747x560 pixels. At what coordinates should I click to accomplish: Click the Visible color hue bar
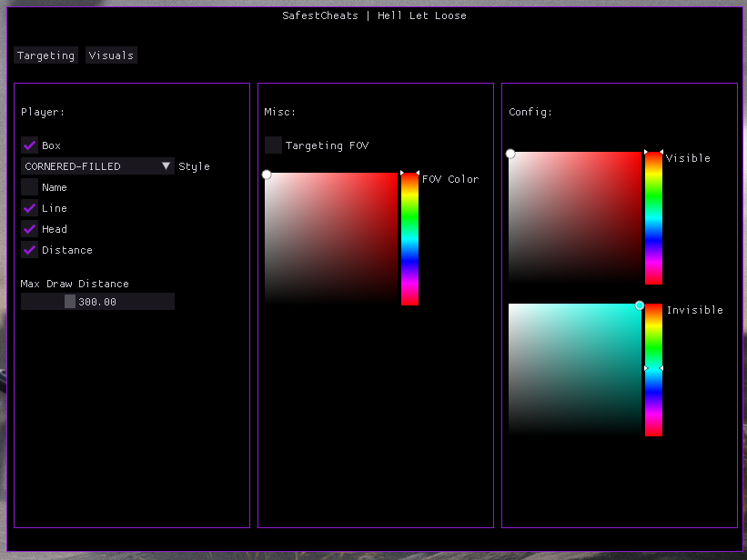point(653,218)
